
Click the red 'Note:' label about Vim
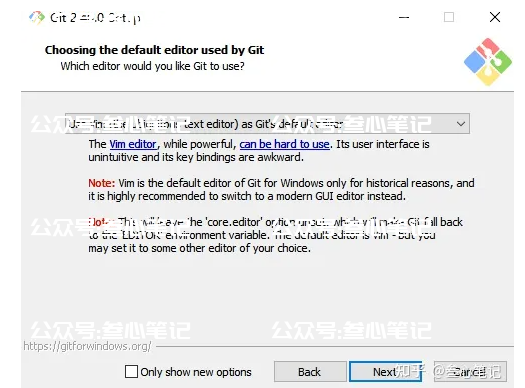click(x=102, y=183)
